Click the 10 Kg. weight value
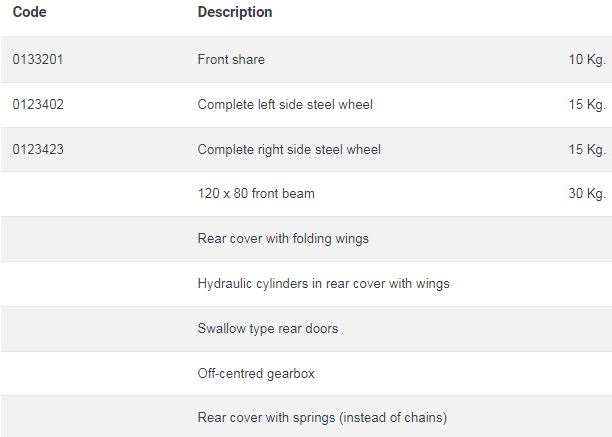The height and width of the screenshot is (437, 612). (x=587, y=60)
